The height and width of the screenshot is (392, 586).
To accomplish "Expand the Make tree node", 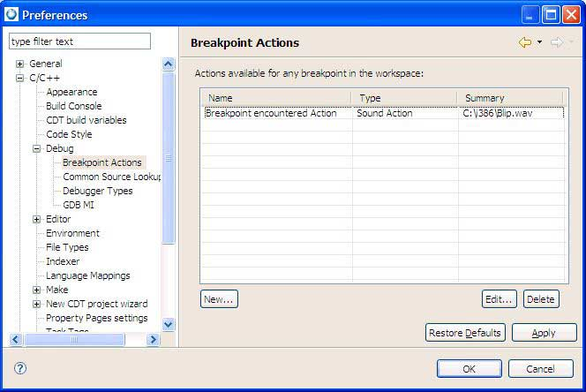I will (x=37, y=290).
